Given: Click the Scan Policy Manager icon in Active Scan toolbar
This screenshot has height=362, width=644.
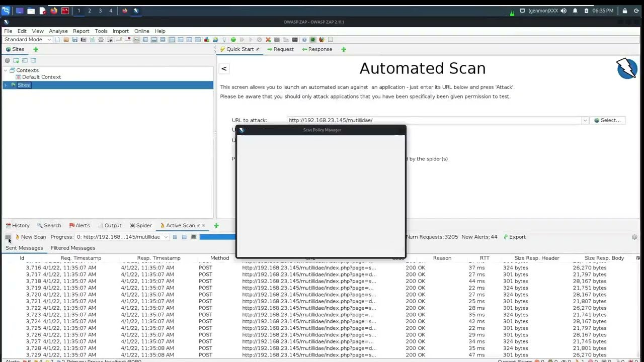Looking at the screenshot, I should tap(8, 237).
